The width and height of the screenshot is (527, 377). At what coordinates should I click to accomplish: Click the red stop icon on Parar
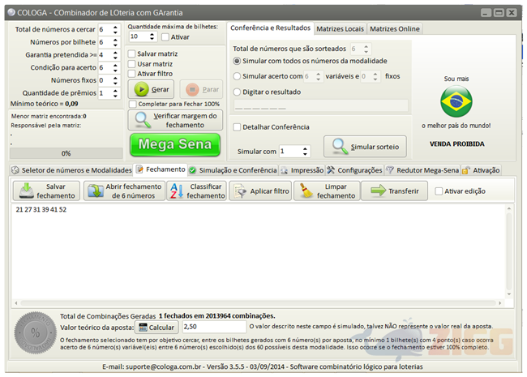192,89
